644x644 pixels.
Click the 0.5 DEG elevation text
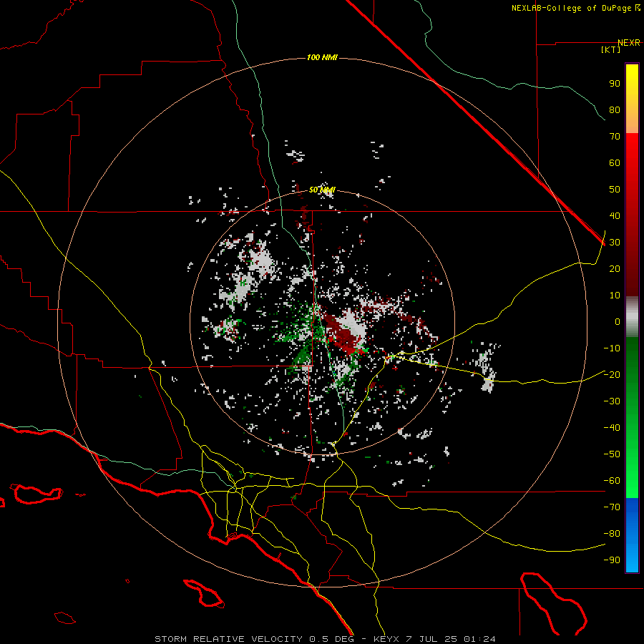pos(332,639)
